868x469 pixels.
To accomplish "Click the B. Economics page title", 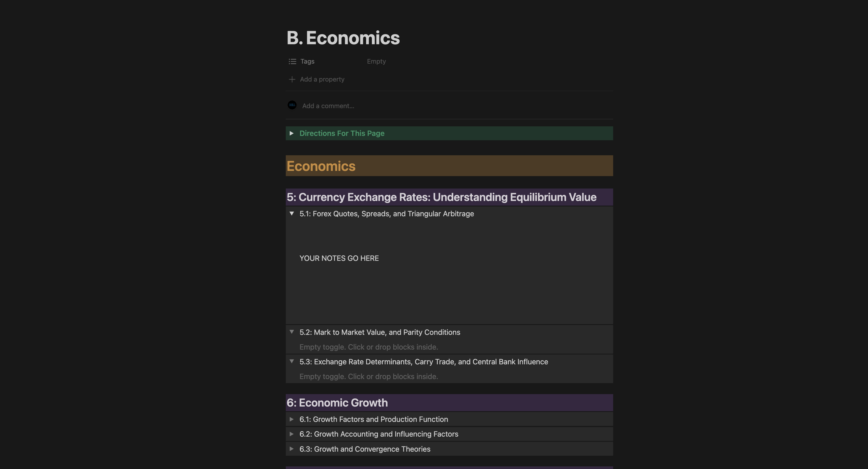I will (x=343, y=38).
